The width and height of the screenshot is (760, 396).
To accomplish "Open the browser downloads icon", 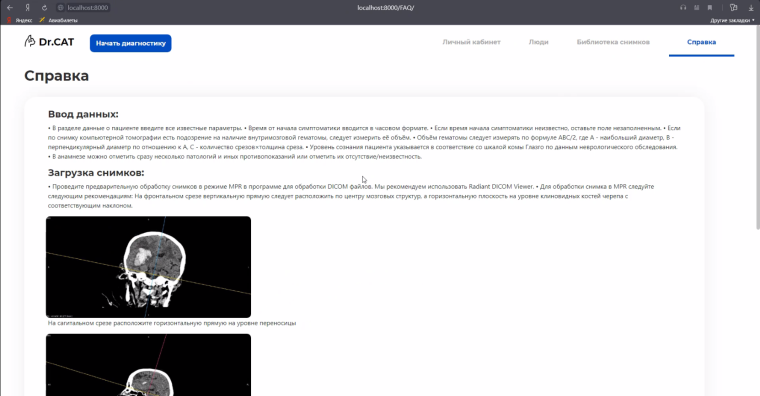I will pos(751,8).
